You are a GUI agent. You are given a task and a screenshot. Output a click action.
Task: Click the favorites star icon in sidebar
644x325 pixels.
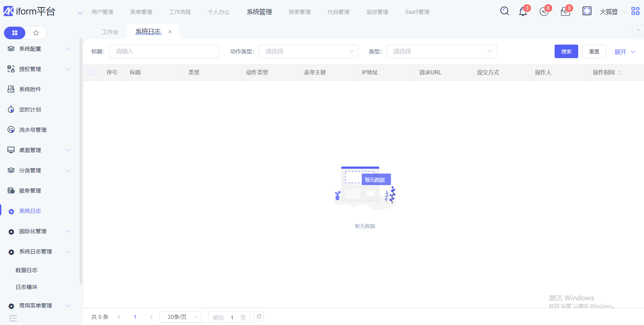(x=36, y=33)
